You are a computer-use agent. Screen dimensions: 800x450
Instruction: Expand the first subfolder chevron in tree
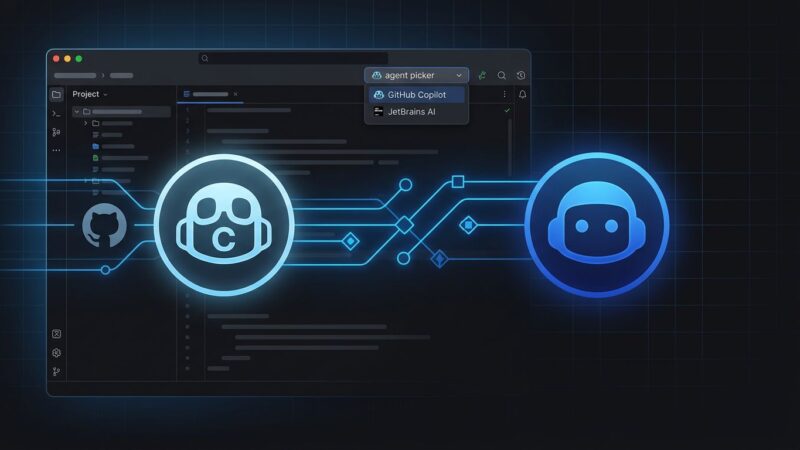pyautogui.click(x=86, y=123)
